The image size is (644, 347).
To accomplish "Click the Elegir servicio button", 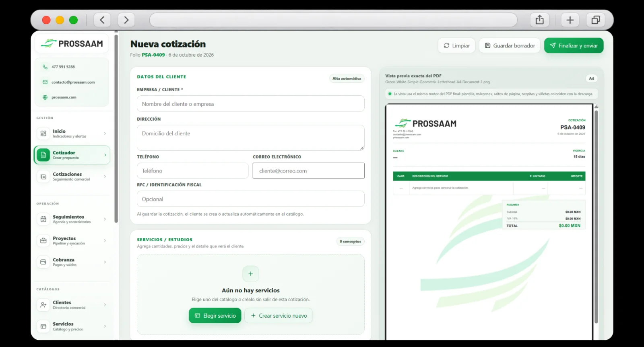I will 215,316.
